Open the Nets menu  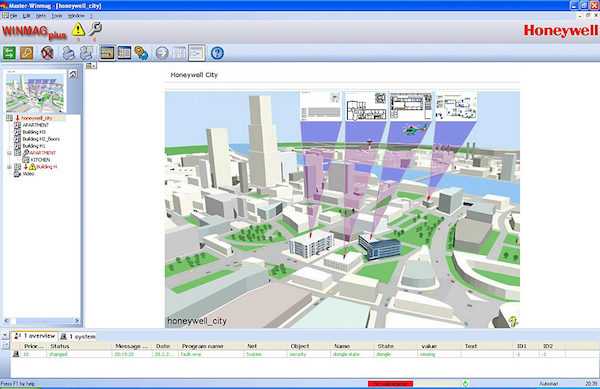(41, 16)
